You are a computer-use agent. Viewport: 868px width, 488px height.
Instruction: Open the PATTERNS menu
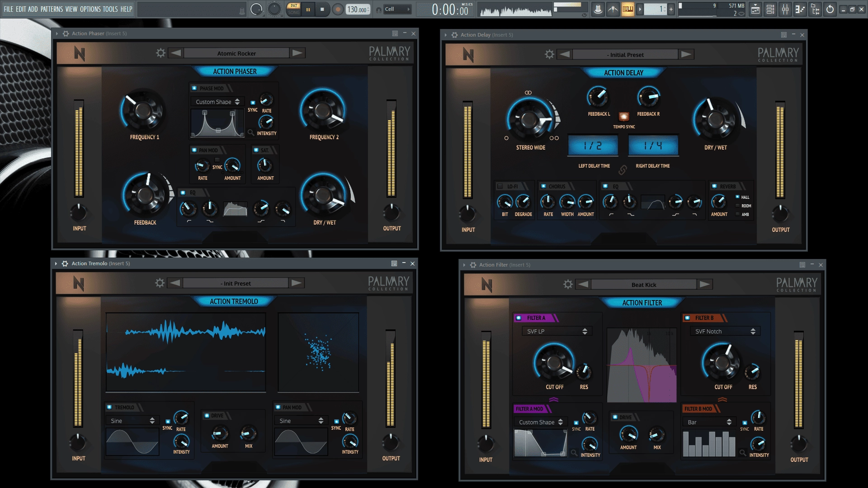[x=52, y=9]
